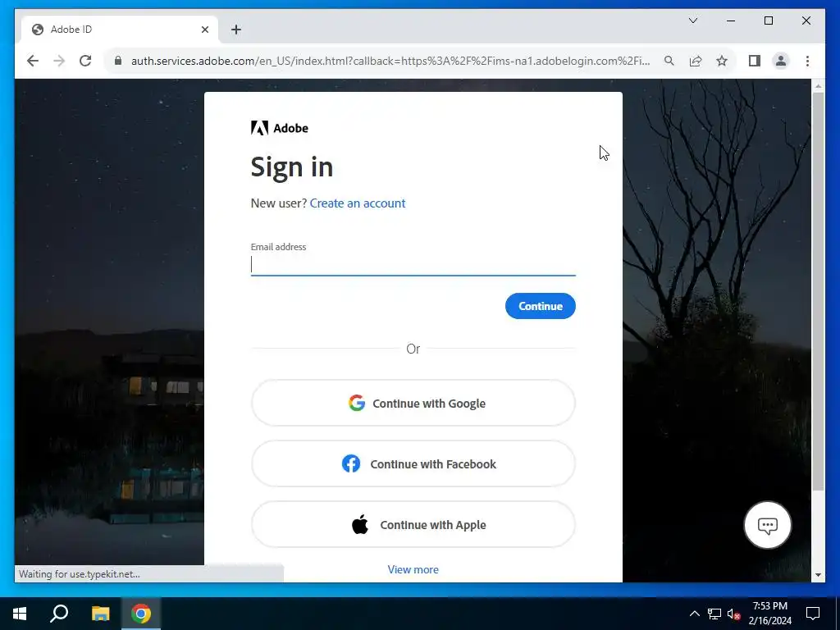Bookmark this page with the star icon

click(x=722, y=61)
